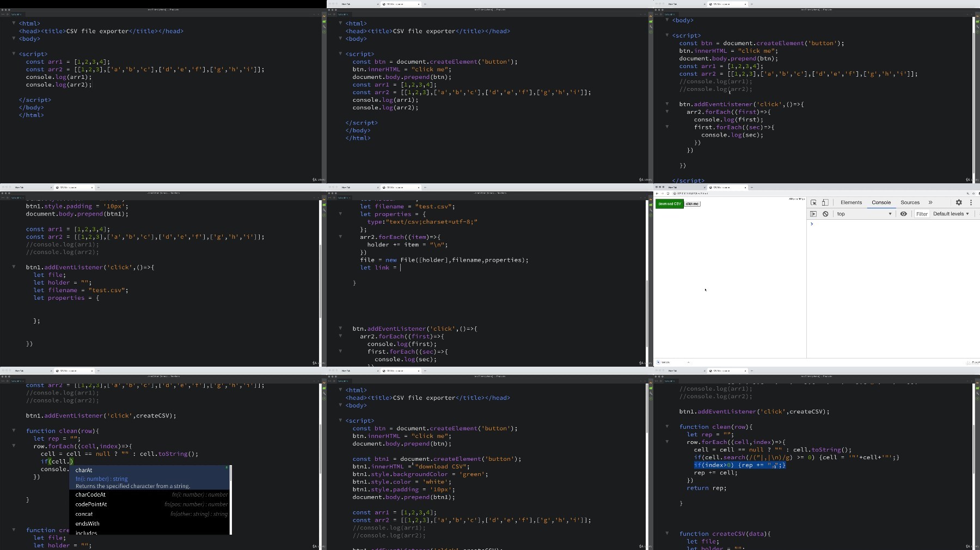Choose charCodeAt from the autocomplete list
This screenshot has height=550, width=980.
[x=150, y=495]
